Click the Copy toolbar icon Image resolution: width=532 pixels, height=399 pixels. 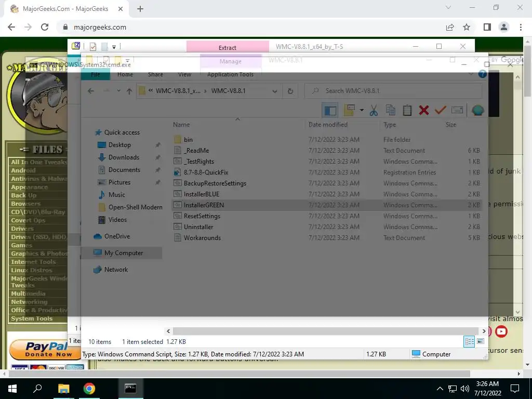coord(391,110)
